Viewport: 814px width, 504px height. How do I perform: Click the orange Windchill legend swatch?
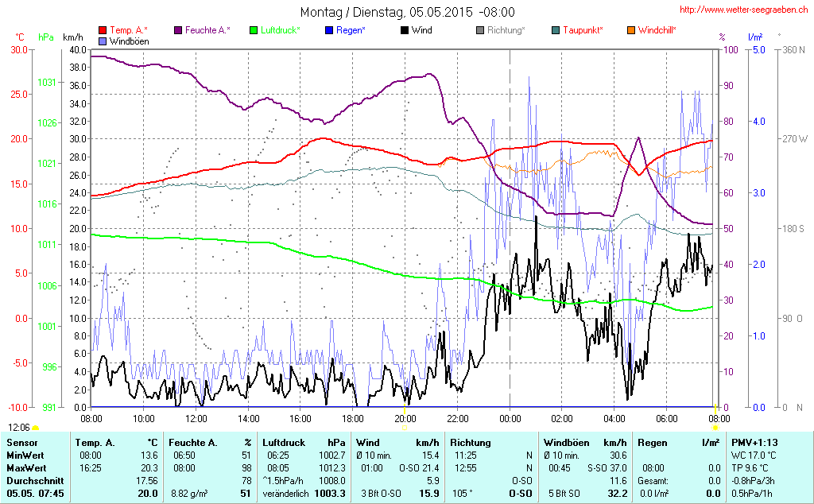click(x=631, y=30)
